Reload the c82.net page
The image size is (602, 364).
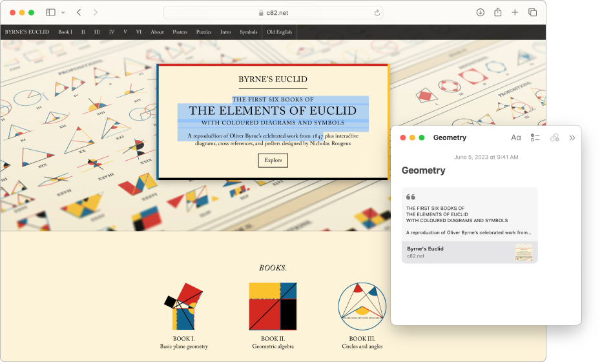pyautogui.click(x=377, y=13)
